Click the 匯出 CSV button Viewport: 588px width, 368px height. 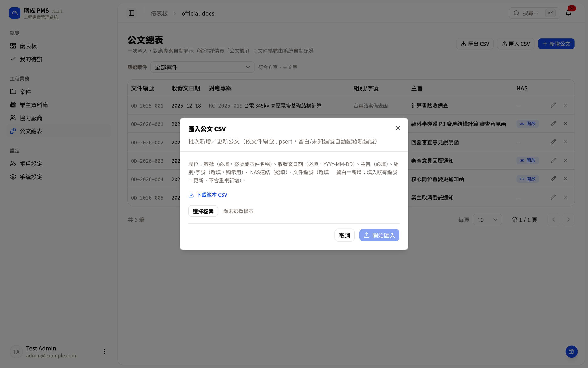click(x=475, y=44)
